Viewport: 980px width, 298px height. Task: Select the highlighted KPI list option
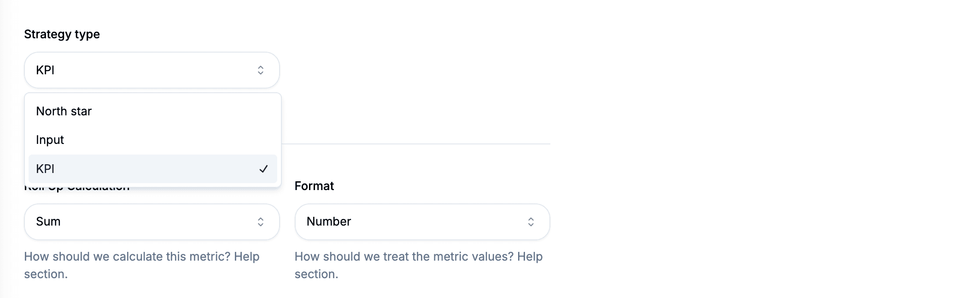point(138,169)
